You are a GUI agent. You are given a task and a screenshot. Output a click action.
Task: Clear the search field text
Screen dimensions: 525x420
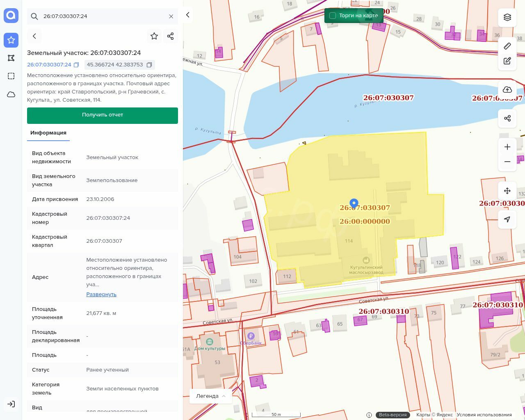pos(171,16)
